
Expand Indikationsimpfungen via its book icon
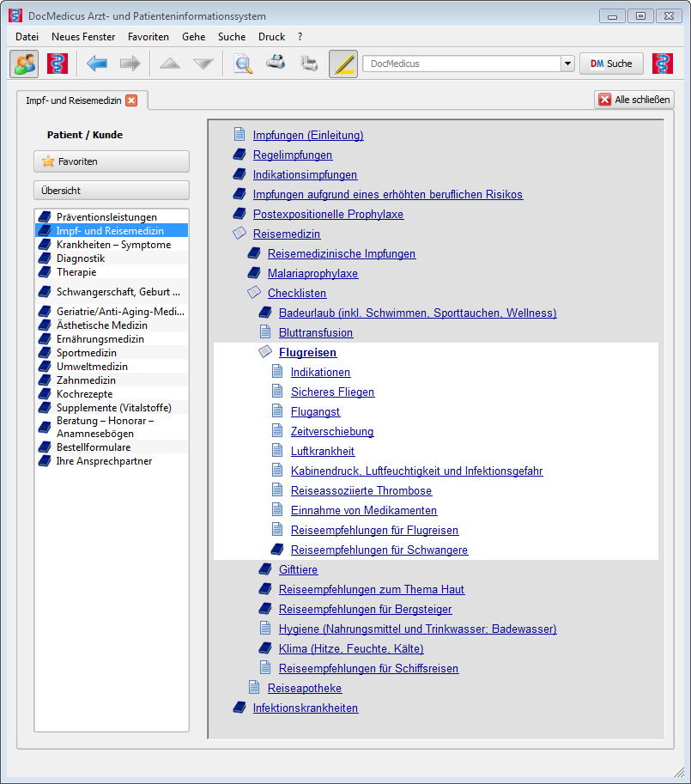tap(239, 174)
